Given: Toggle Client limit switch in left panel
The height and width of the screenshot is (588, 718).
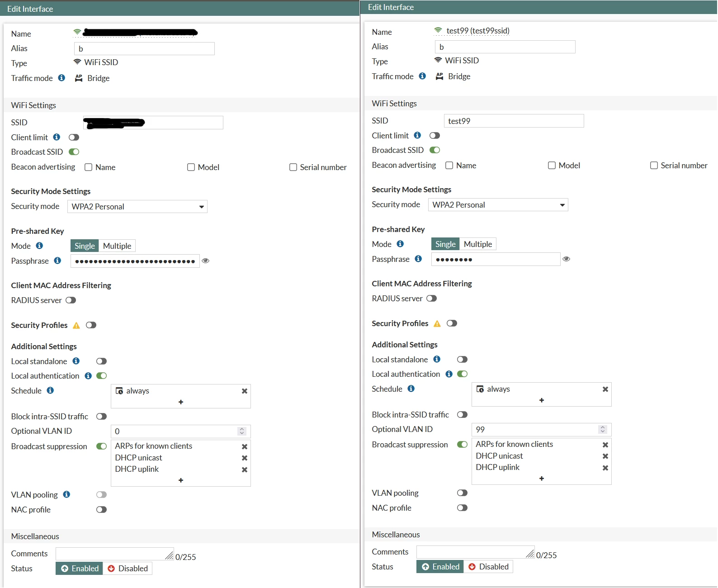Looking at the screenshot, I should pos(74,137).
